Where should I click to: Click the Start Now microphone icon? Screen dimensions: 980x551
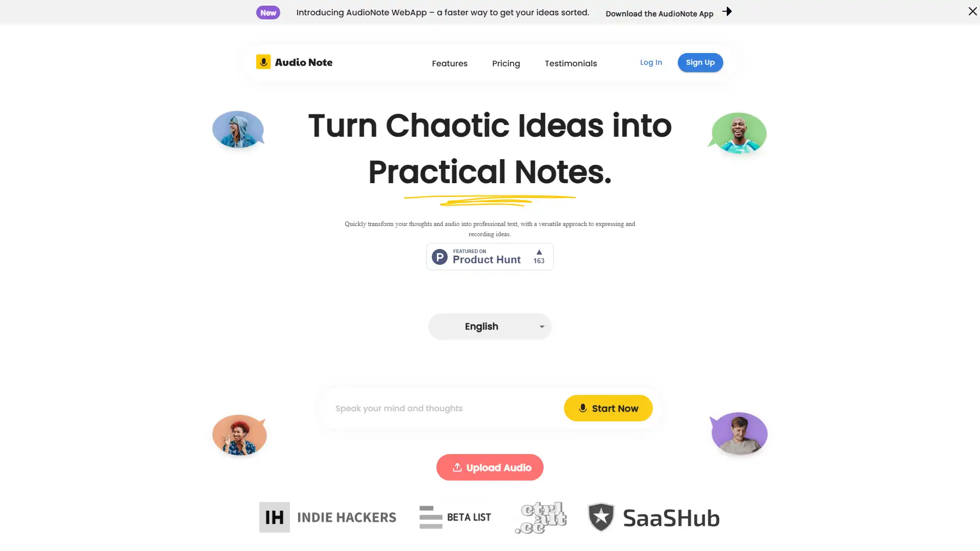point(581,408)
